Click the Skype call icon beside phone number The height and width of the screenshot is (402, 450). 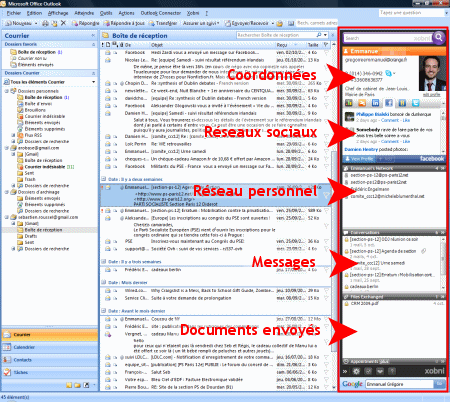(389, 73)
